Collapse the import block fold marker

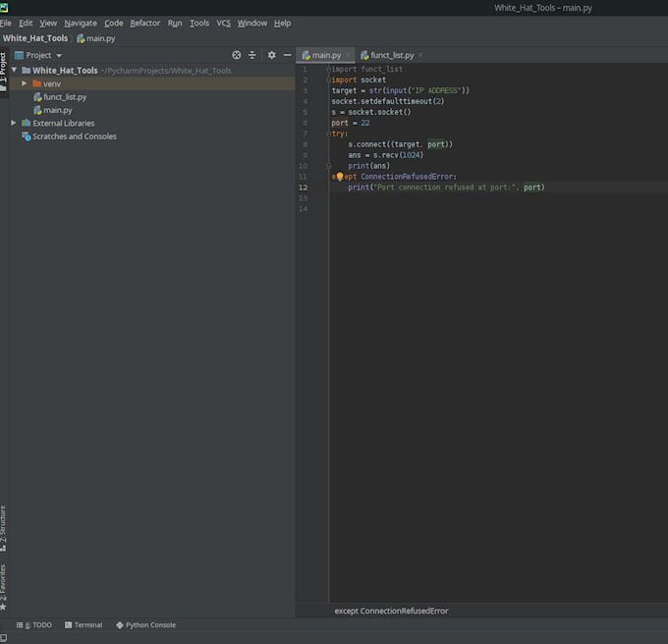[328, 69]
